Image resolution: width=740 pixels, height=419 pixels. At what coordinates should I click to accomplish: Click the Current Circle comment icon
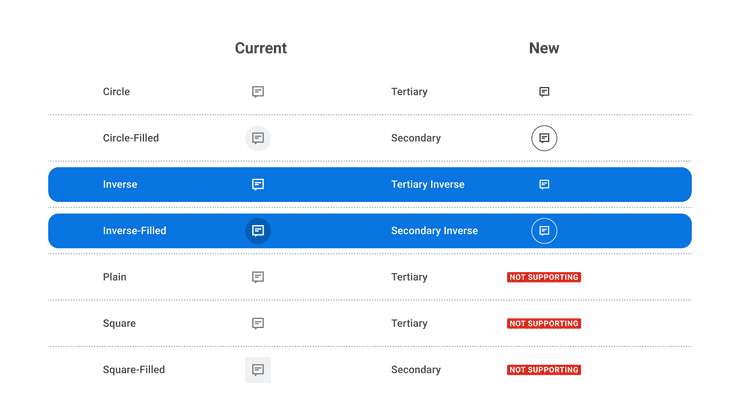[258, 92]
